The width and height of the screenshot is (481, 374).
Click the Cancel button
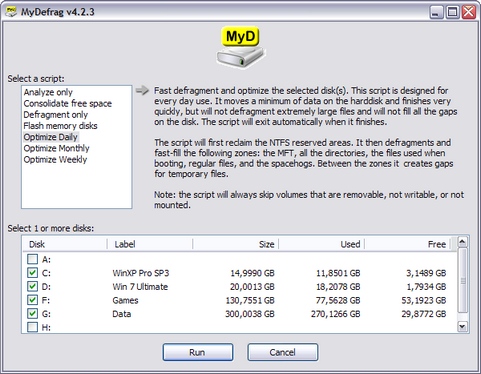(283, 352)
